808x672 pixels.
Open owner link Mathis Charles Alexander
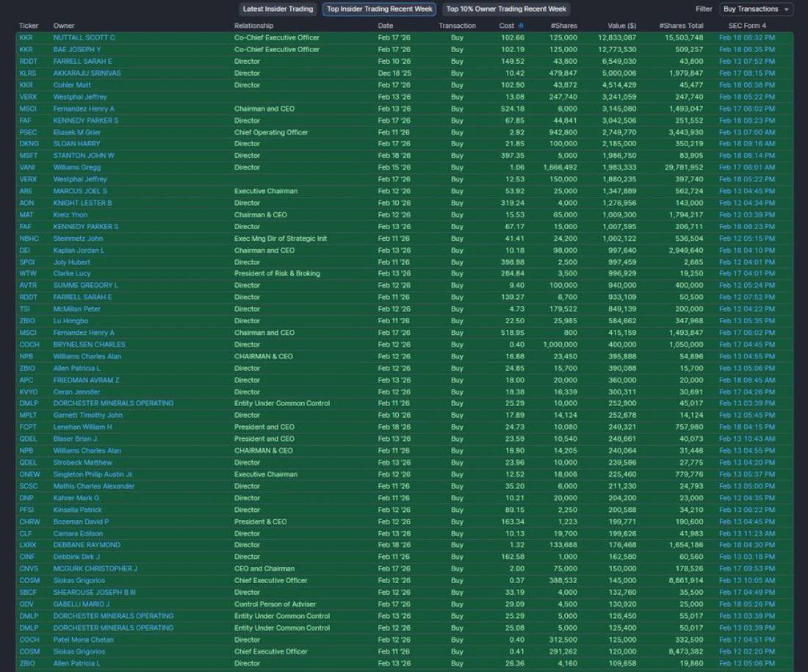(x=94, y=486)
